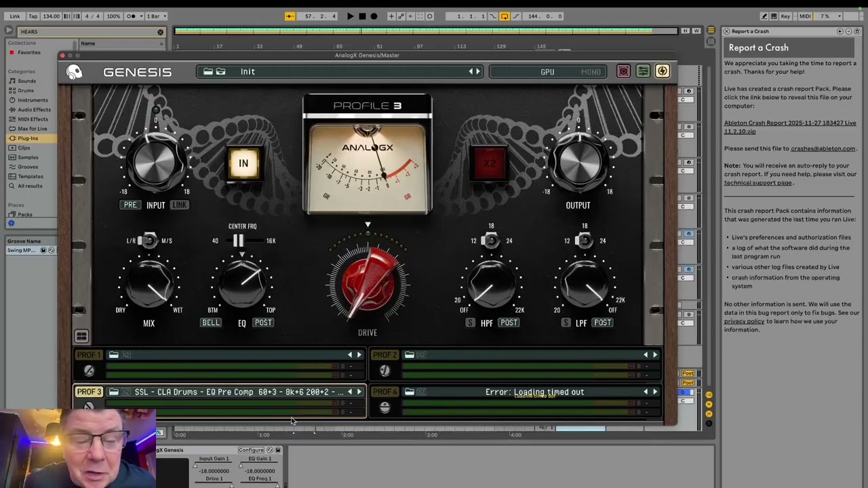
Task: Toggle MONO in the Genesis header
Action: [x=591, y=72]
